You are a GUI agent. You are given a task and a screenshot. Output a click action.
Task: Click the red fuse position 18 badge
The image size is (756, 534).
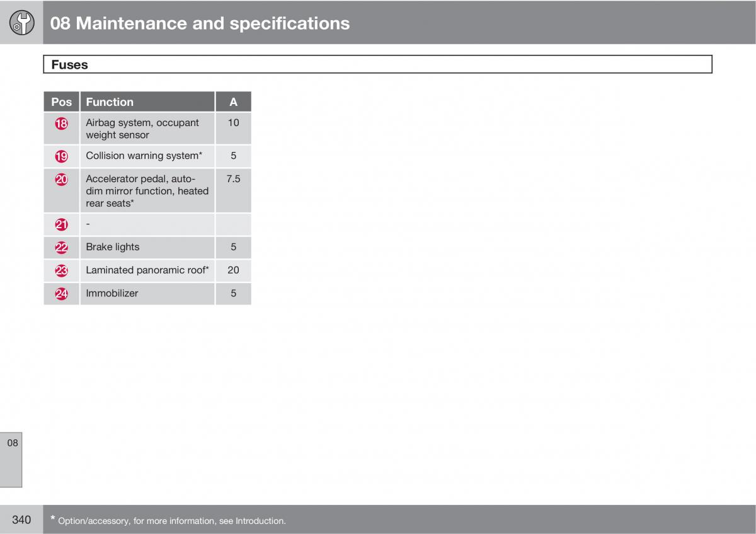click(x=61, y=124)
